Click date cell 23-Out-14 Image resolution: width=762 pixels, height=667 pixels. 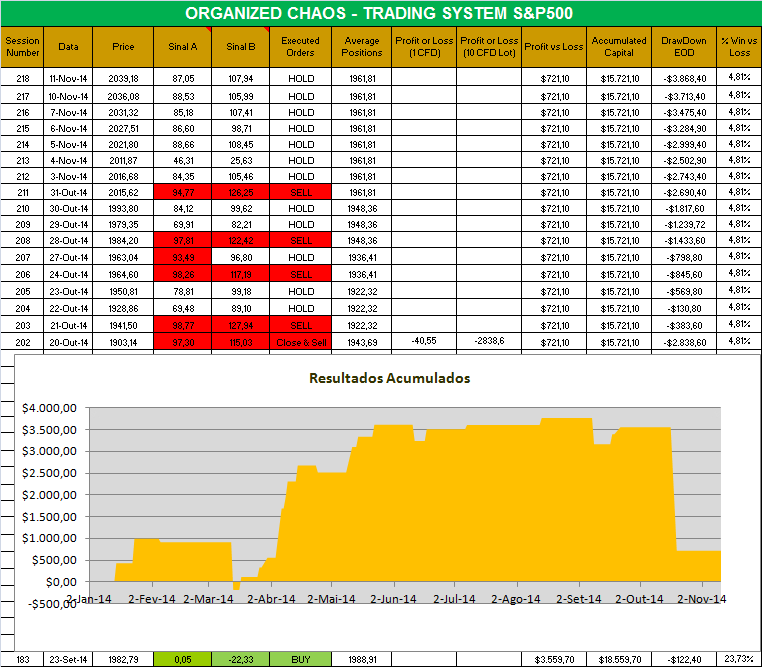pyautogui.click(x=68, y=291)
